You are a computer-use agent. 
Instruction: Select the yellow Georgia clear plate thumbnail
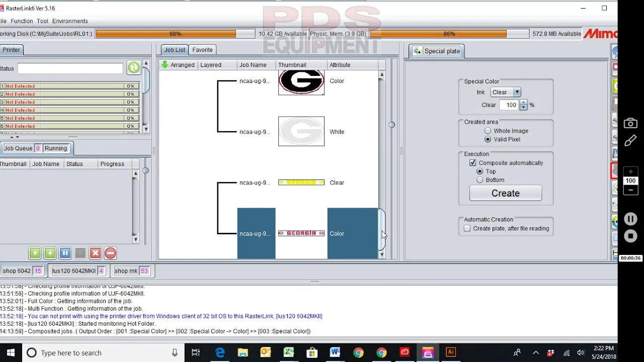click(x=301, y=183)
